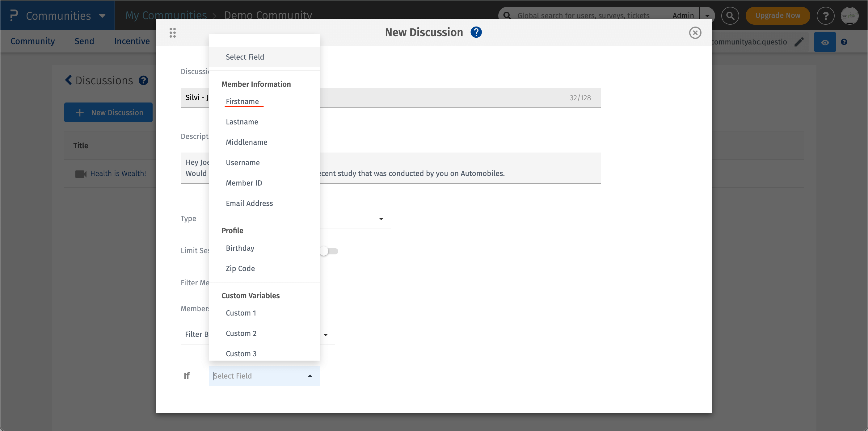The width and height of the screenshot is (868, 431).
Task: Click the pencil edit URL icon
Action: (799, 42)
